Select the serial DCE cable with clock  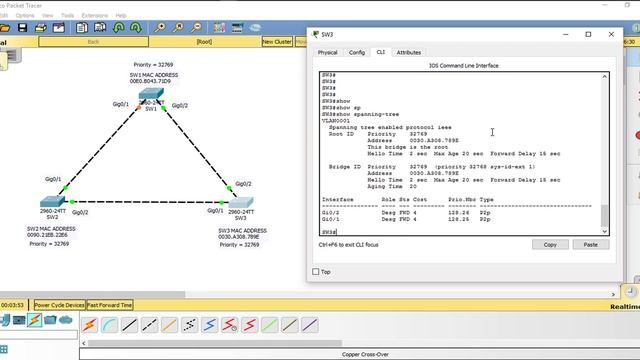pyautogui.click(x=229, y=325)
